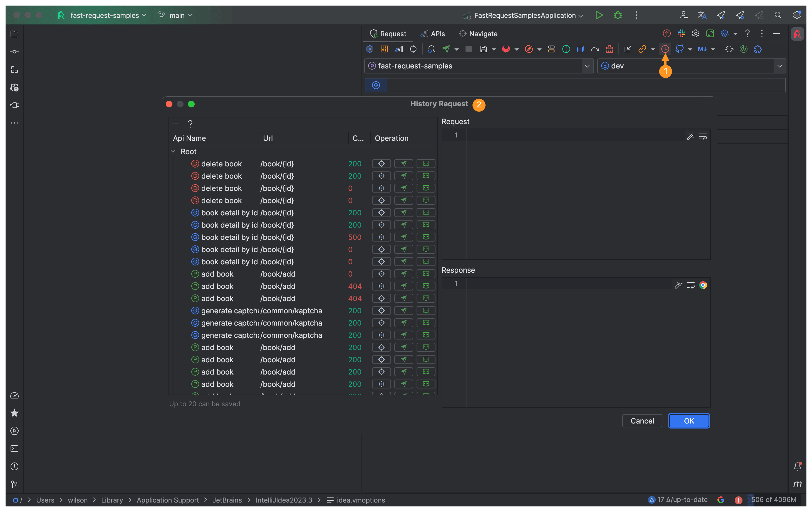812x512 pixels.
Task: Open the dev environment dropdown
Action: [x=779, y=66]
